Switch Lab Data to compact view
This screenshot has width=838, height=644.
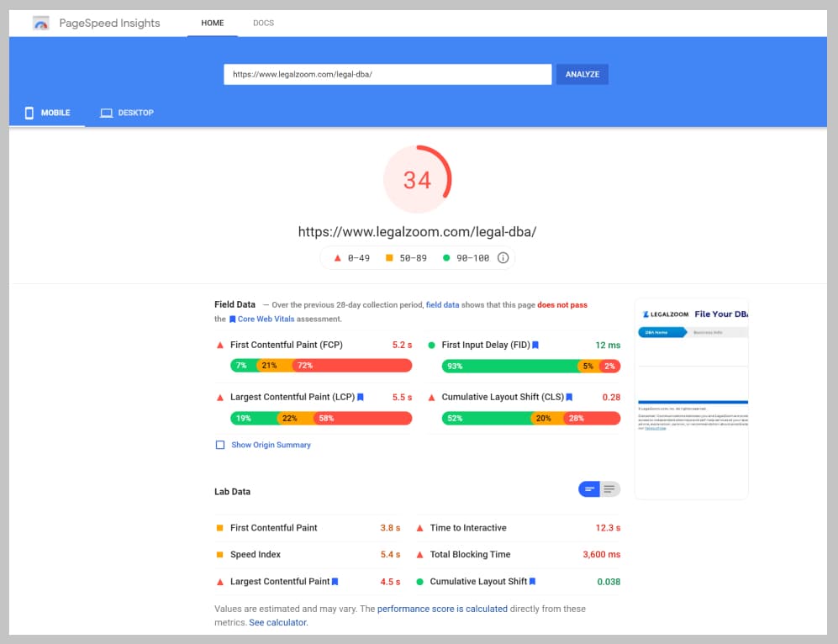[589, 489]
